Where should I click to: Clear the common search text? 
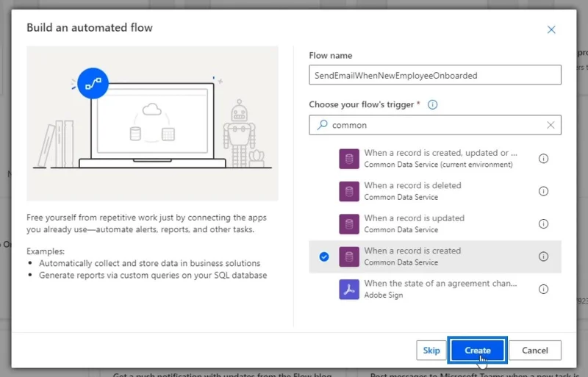click(551, 125)
